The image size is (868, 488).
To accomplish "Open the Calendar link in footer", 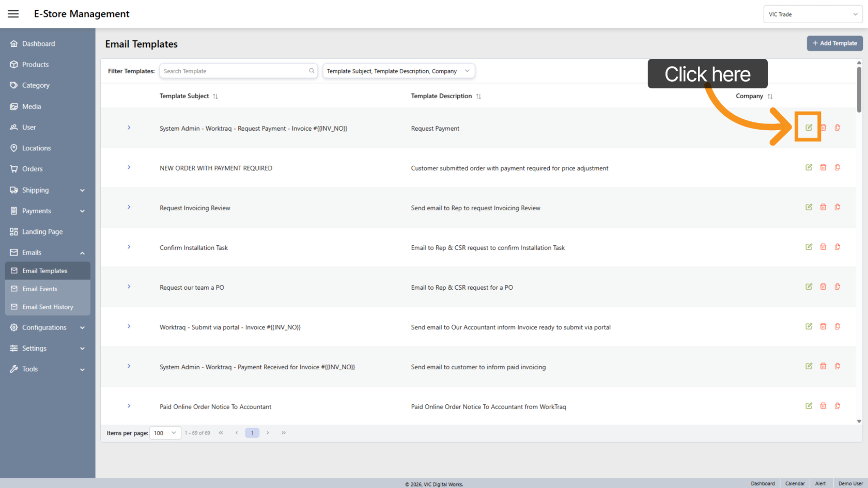I will pyautogui.click(x=795, y=483).
